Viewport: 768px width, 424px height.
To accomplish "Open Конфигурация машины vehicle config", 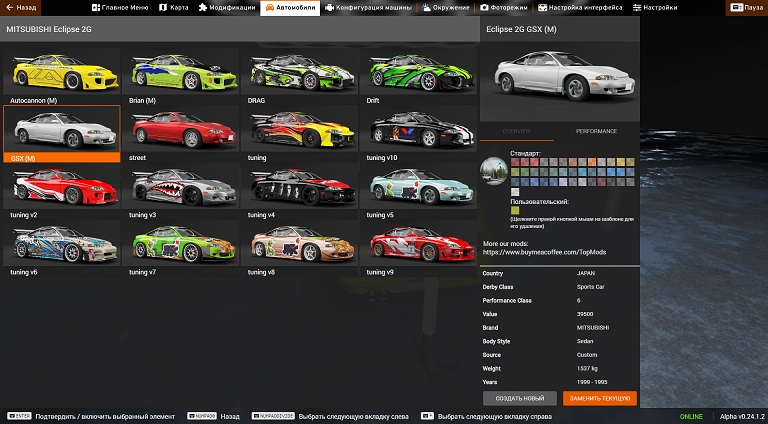I will (x=367, y=7).
